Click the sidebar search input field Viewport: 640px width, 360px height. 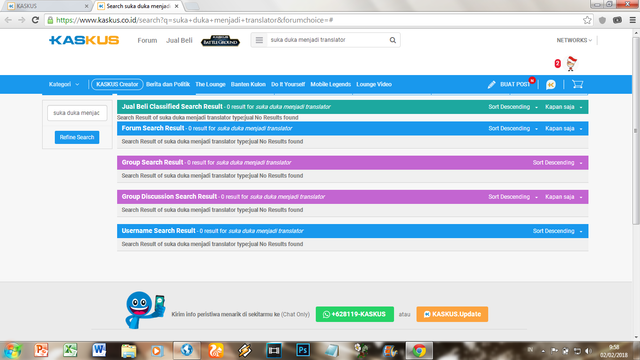(x=77, y=113)
